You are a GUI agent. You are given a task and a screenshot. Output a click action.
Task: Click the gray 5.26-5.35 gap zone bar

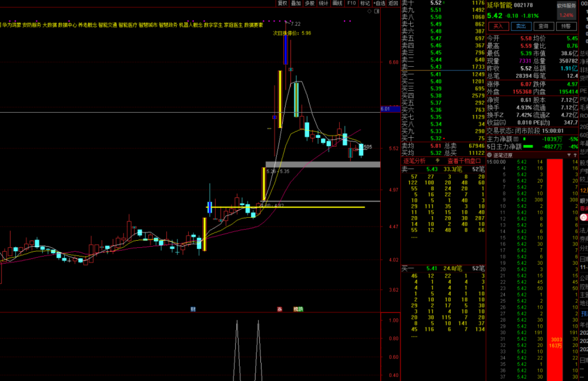323,164
